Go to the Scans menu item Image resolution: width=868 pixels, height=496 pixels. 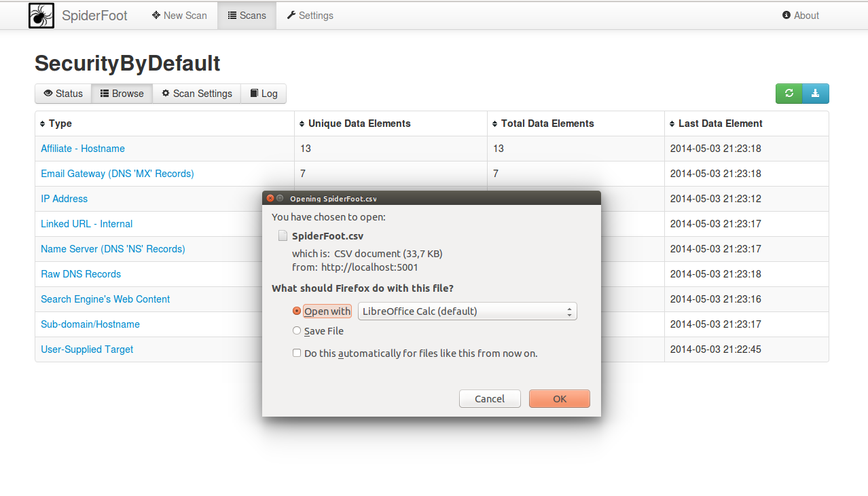pos(247,16)
